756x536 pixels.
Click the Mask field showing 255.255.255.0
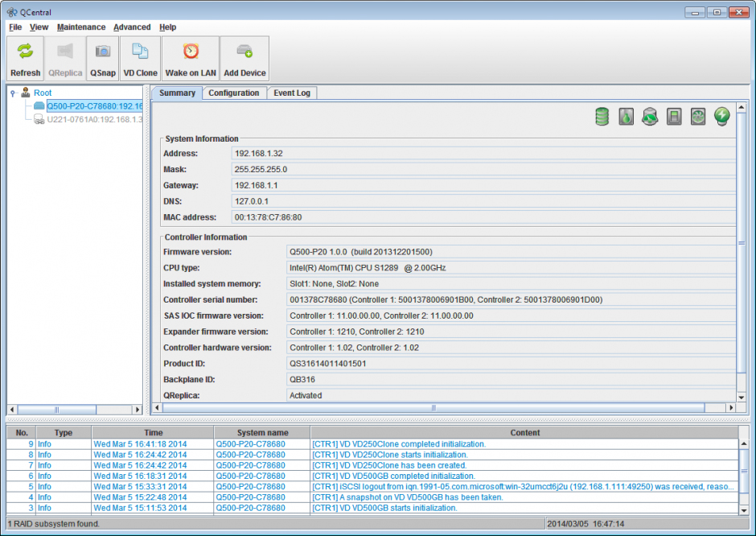pyautogui.click(x=483, y=169)
